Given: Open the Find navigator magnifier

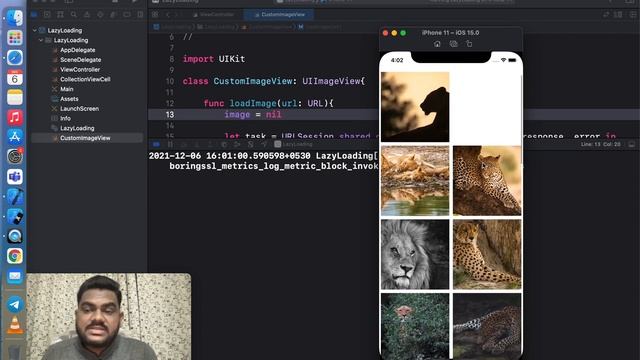Looking at the screenshot, I should pos(73,15).
